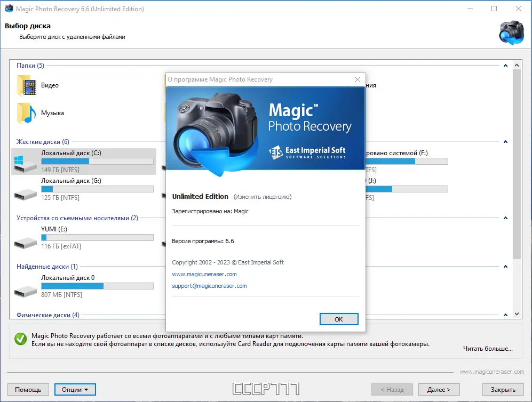Click OK in the about dialog
Image resolution: width=532 pixels, height=402 pixels.
339,319
